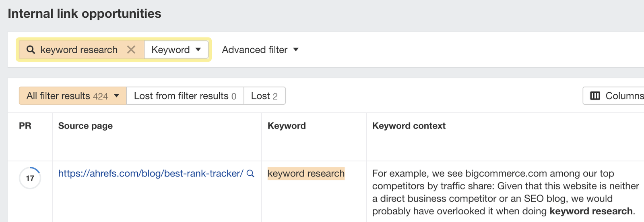
Task: Sort by the PR column header
Action: click(x=25, y=126)
